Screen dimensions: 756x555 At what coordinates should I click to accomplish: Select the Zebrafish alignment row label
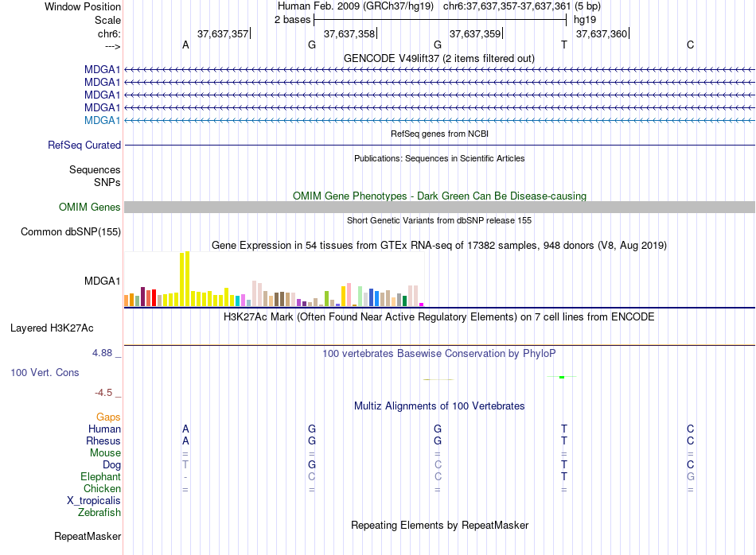point(99,513)
